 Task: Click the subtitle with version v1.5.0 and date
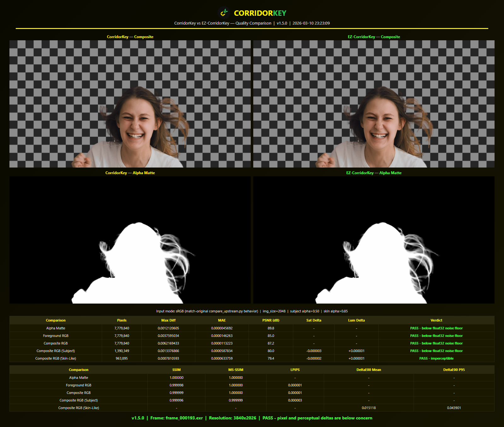coord(252,23)
